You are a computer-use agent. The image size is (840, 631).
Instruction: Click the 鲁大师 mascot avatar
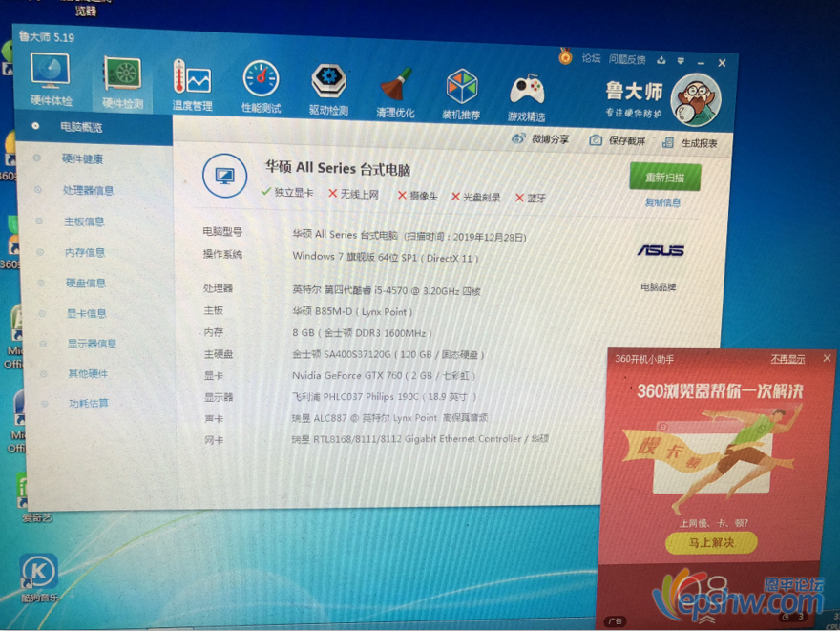pyautogui.click(x=696, y=99)
